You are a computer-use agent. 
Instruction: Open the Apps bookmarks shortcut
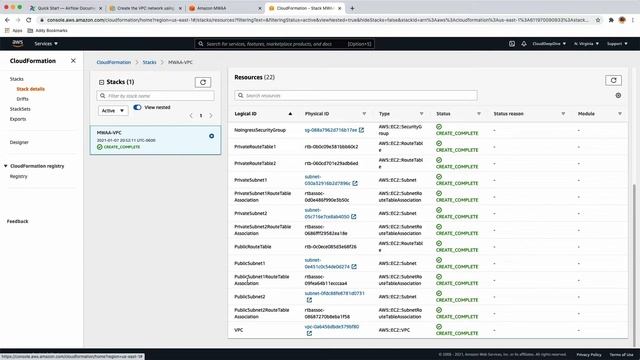13,31
